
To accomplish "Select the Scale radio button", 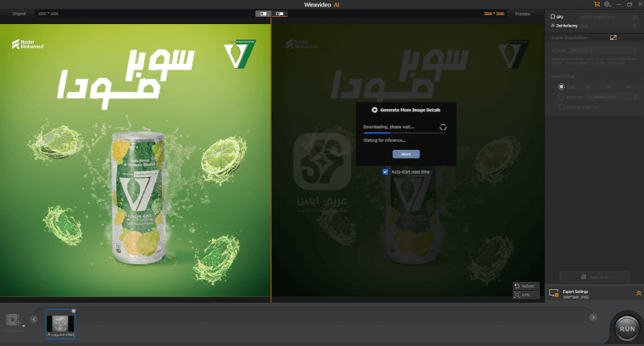I will click(561, 87).
